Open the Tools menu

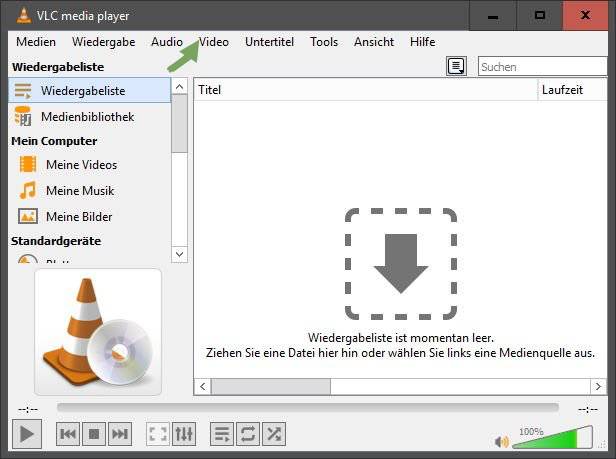click(324, 42)
